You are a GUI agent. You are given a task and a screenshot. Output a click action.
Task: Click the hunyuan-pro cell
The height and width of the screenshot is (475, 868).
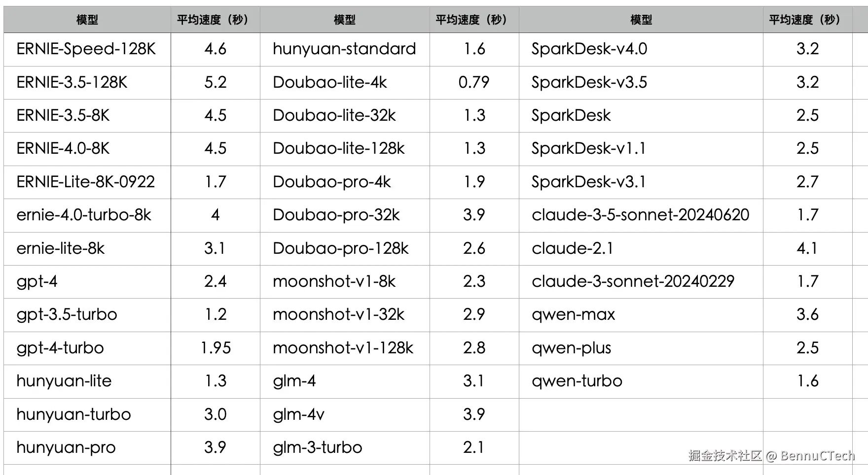coord(66,447)
